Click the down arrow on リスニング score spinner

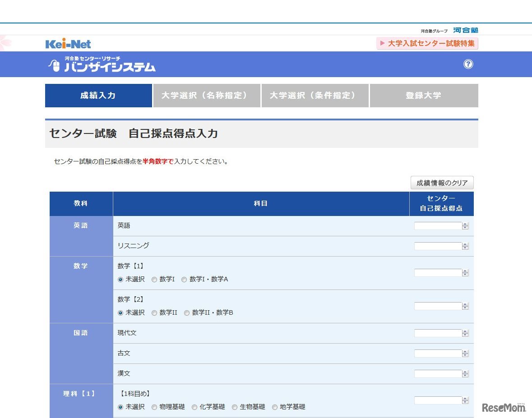[465, 248]
